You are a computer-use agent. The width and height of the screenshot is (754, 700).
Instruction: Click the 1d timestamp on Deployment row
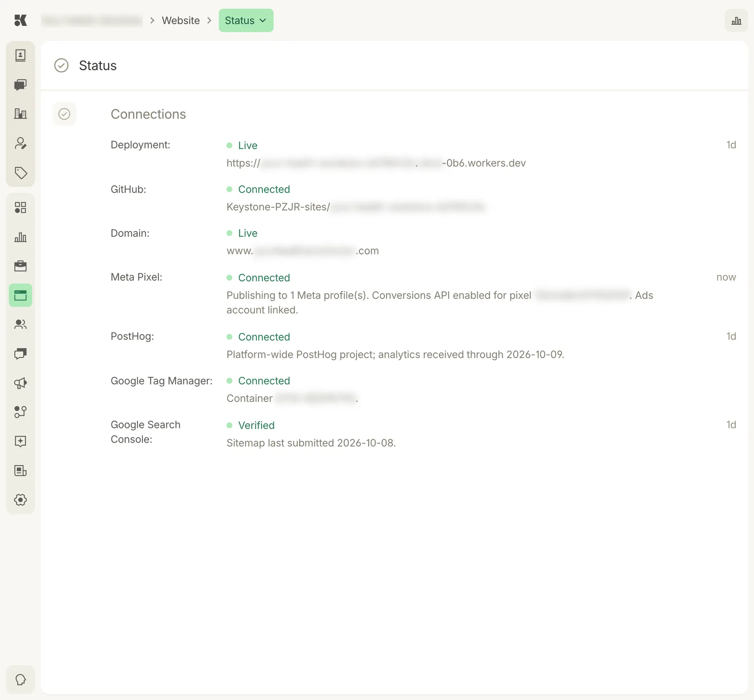(731, 145)
